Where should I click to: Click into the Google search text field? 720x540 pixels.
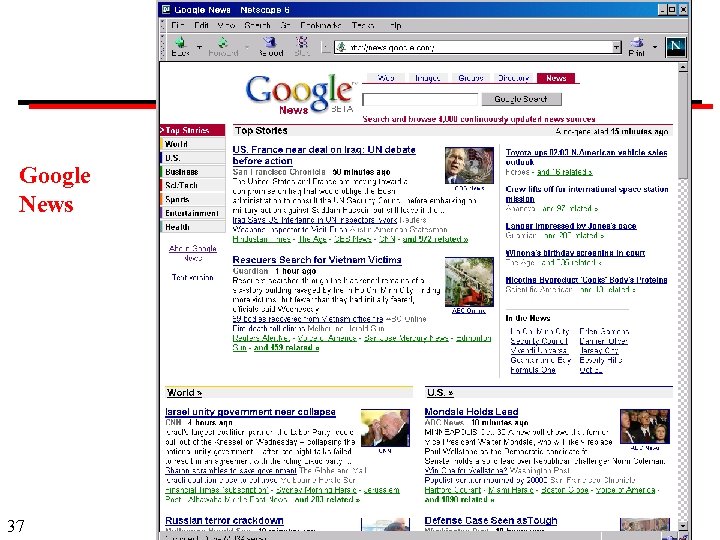(x=420, y=99)
